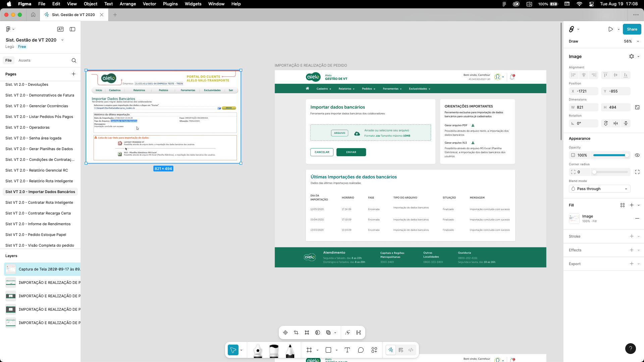This screenshot has height=362, width=644.
Task: Choose the Comment tool
Action: click(x=361, y=350)
